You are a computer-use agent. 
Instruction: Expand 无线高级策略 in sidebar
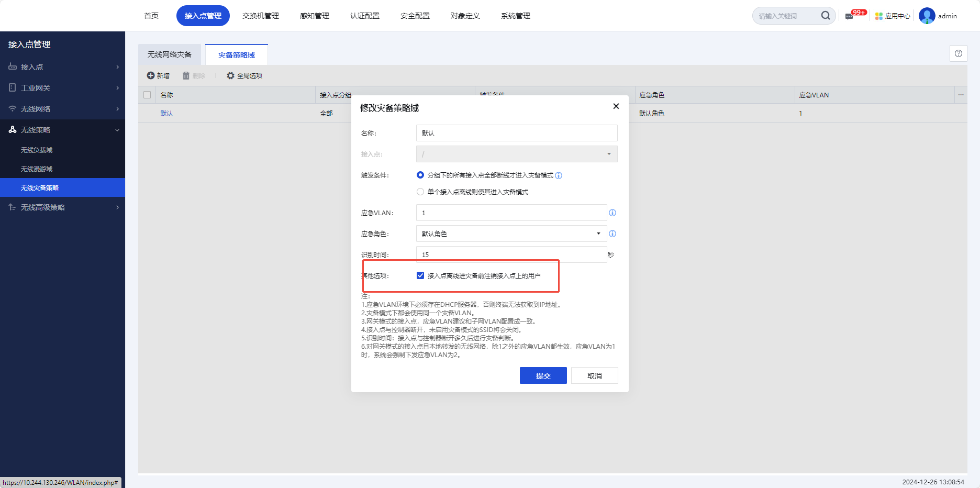click(x=63, y=207)
